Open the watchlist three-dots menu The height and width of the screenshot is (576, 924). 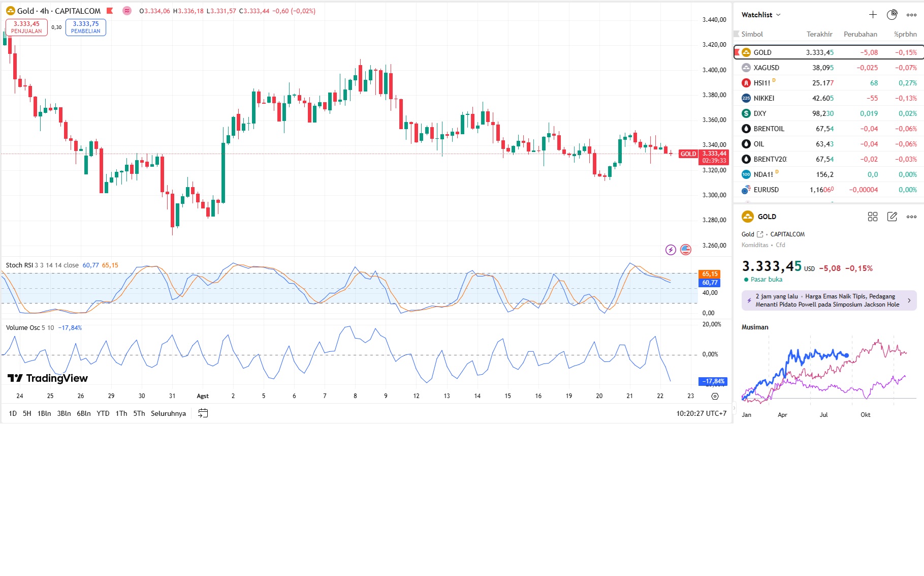(912, 15)
